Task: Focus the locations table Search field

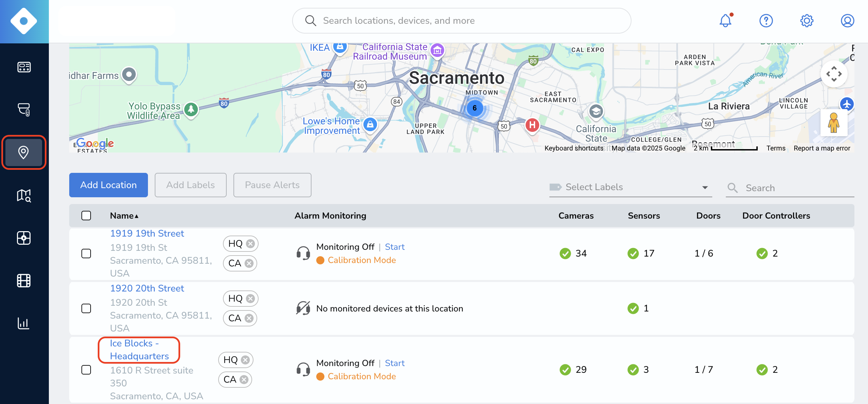Action: tap(790, 188)
